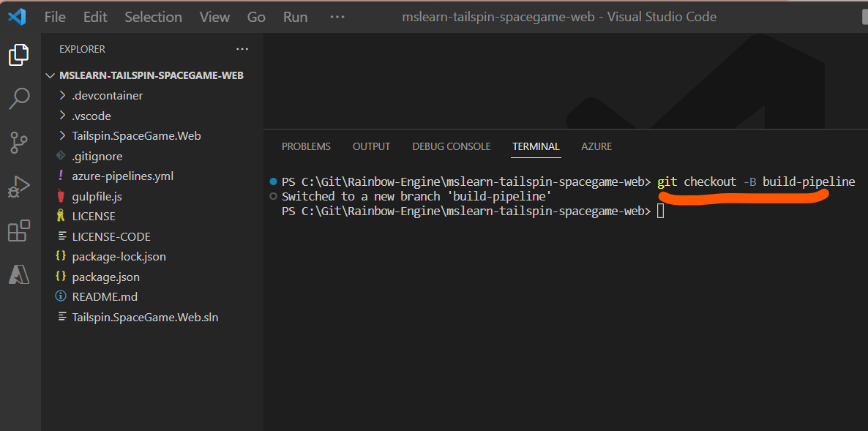Click the package-lock.json braces icon

61,257
